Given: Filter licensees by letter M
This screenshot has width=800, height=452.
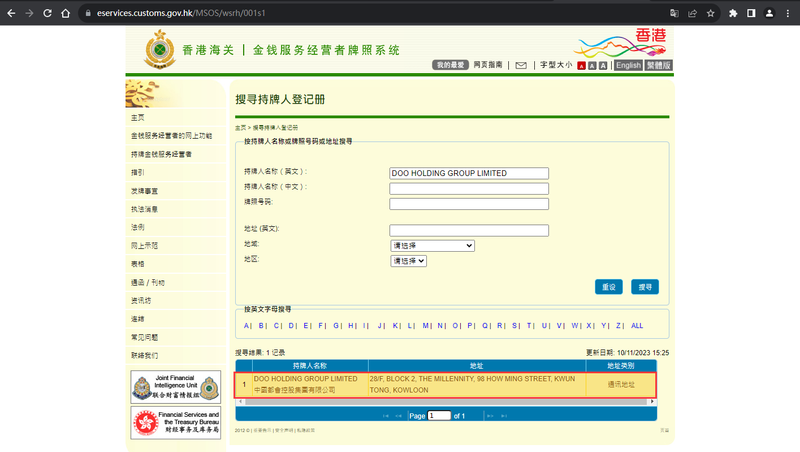Looking at the screenshot, I should coord(426,325).
